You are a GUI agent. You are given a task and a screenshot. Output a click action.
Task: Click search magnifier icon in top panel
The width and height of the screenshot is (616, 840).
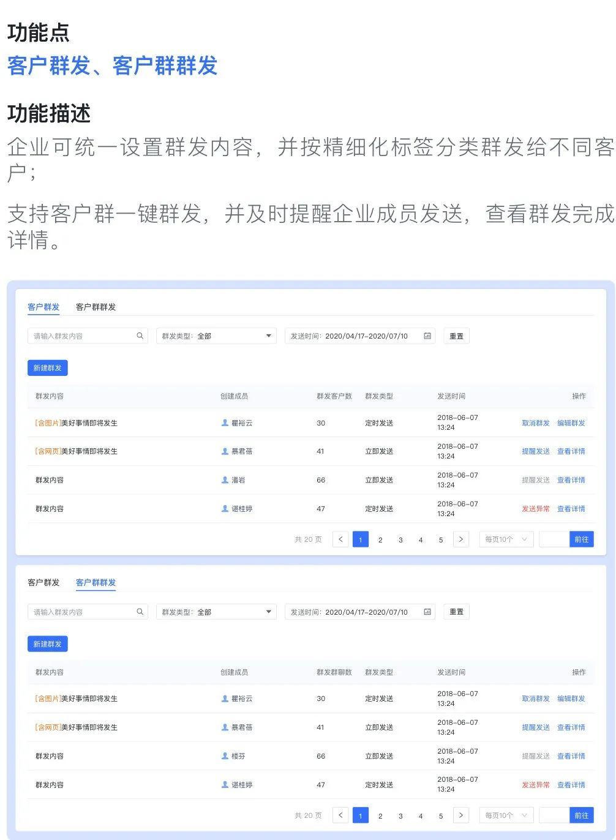140,336
